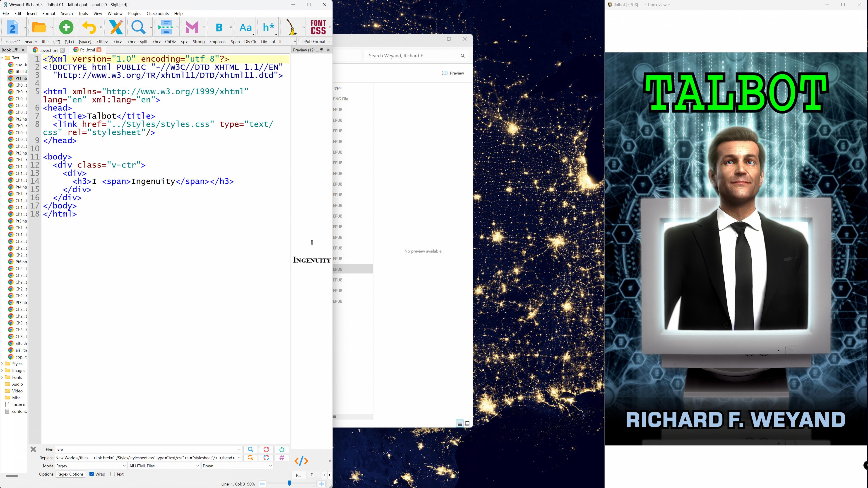Click the orange code-brackets icon under preview
Screen dimensions: 868x488
(x=301, y=461)
